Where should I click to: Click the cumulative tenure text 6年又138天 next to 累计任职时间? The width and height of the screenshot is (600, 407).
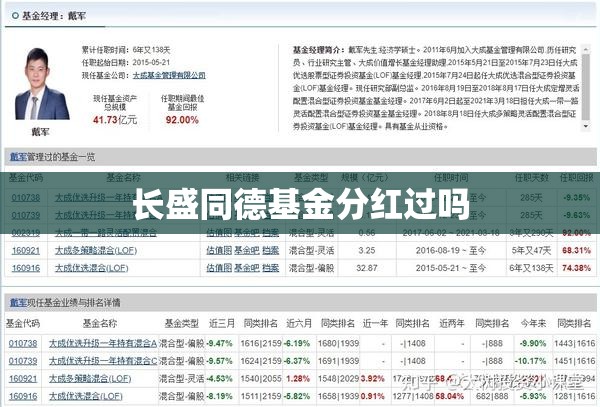152,50
